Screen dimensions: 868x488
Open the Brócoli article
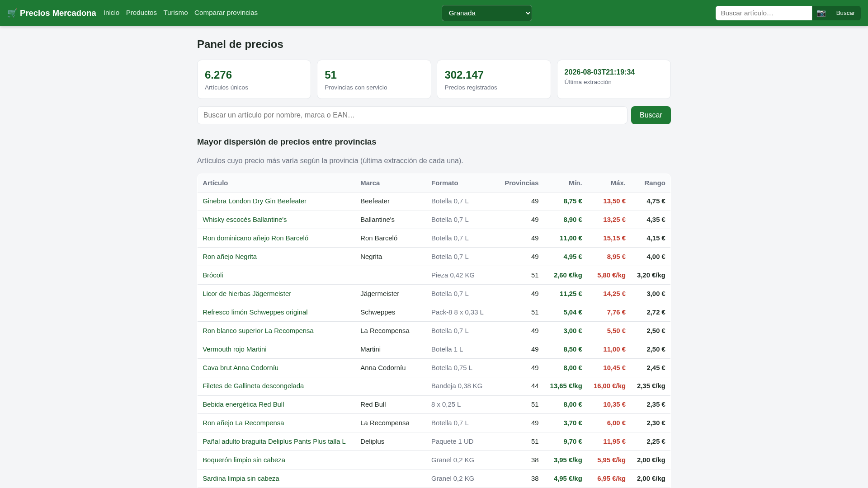(213, 275)
